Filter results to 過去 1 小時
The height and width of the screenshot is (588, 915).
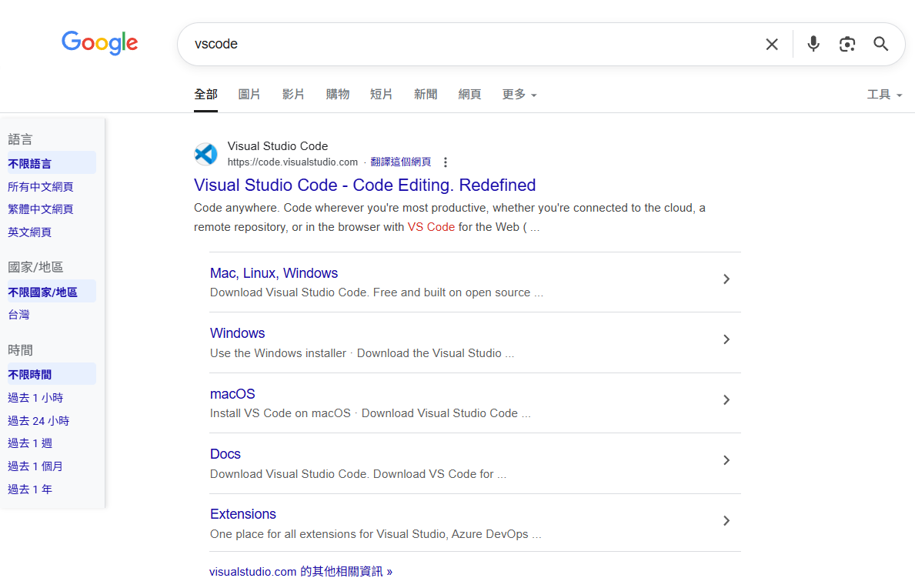pyautogui.click(x=35, y=398)
